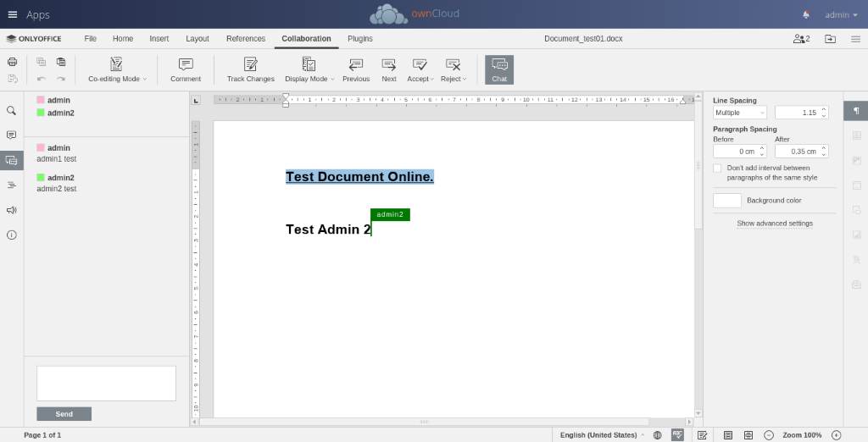
Task: Enable Don't add interval between paragraphs checkbox
Action: (x=717, y=169)
